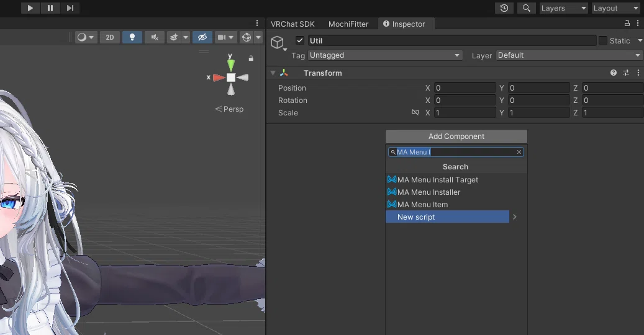Click the Rotation label in Transform
Image resolution: width=644 pixels, height=335 pixels.
(293, 100)
